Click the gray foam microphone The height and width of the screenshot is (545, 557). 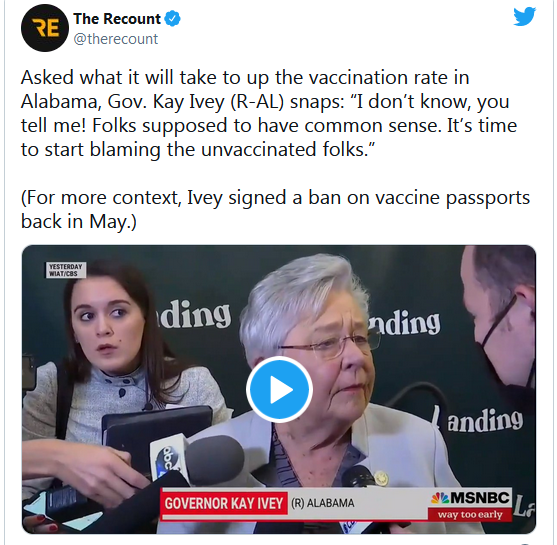pyautogui.click(x=215, y=458)
